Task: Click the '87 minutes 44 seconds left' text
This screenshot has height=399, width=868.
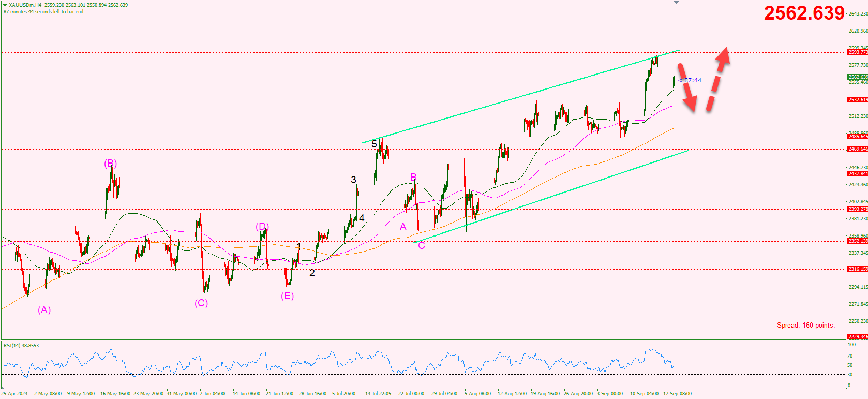Action: pyautogui.click(x=43, y=12)
